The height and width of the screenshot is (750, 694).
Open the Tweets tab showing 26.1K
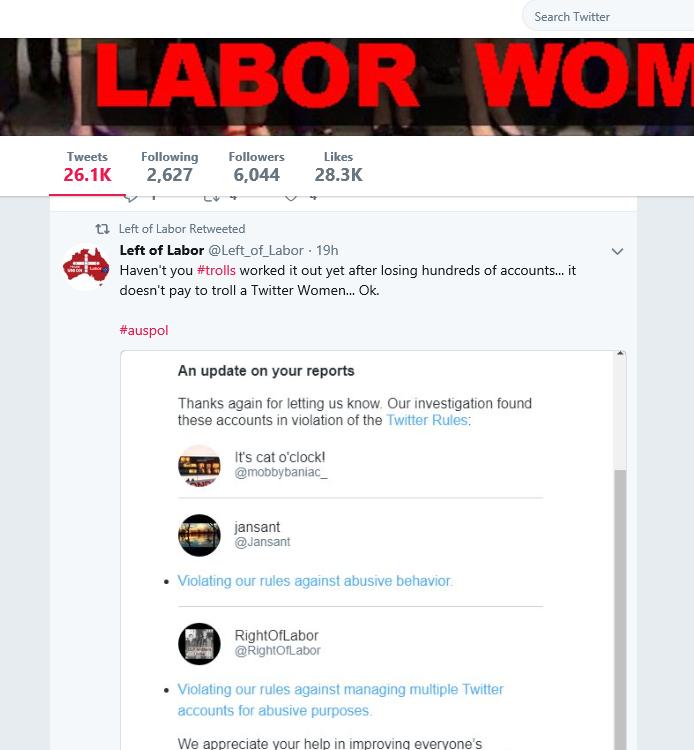[88, 167]
